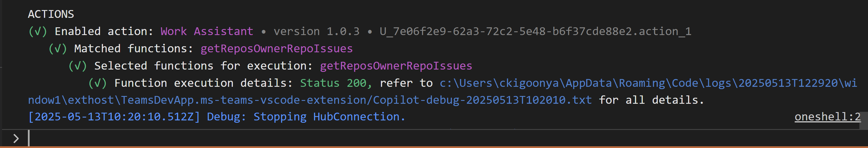Click getReposOwnerRepoIssues on the Matched functions line
The height and width of the screenshot is (148, 868).
[x=276, y=49]
